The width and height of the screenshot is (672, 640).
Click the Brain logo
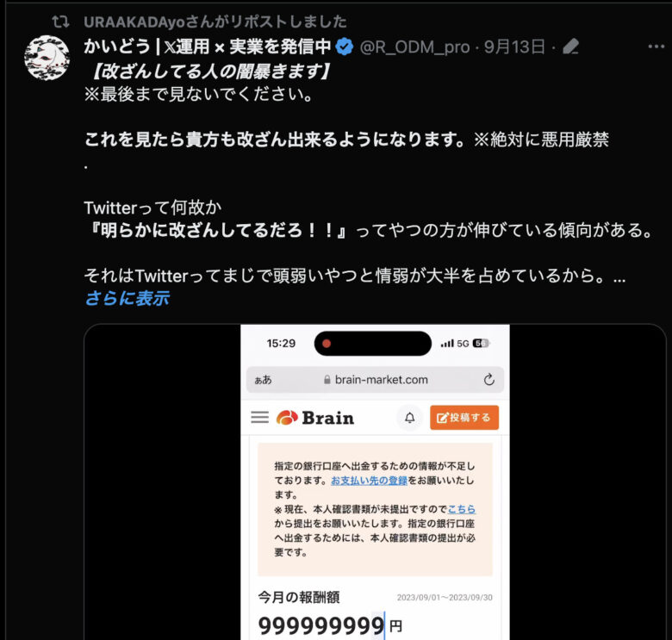click(315, 418)
